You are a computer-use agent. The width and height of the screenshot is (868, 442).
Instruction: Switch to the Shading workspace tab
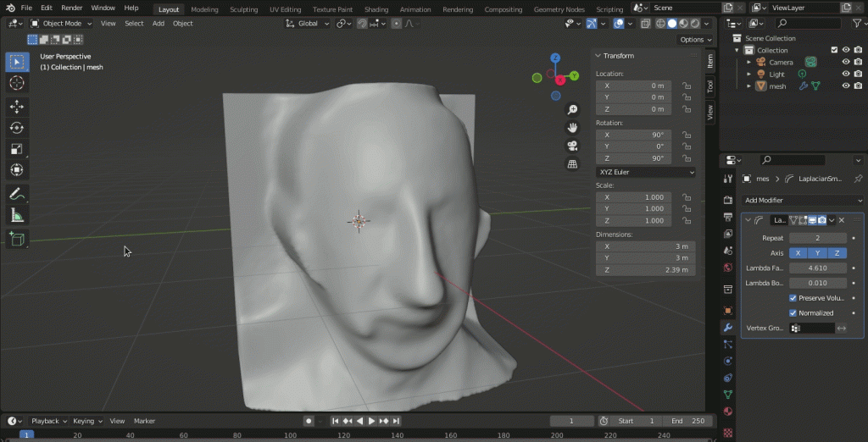376,9
